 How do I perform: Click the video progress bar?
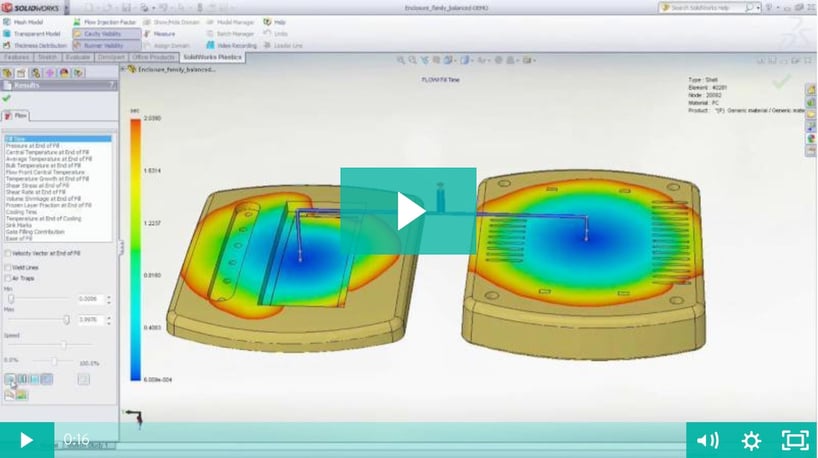click(x=370, y=440)
